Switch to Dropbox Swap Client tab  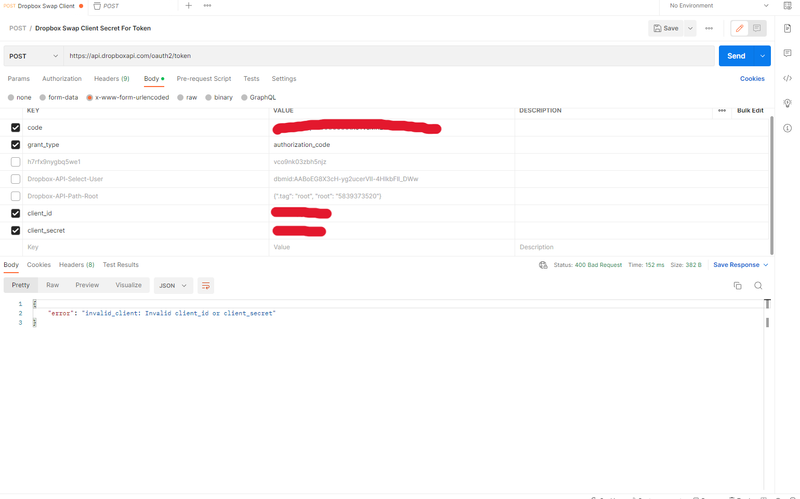pyautogui.click(x=44, y=6)
